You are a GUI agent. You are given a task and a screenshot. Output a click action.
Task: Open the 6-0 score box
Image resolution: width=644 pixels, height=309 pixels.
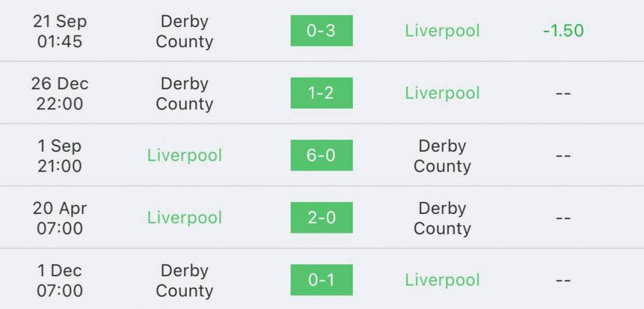click(321, 155)
